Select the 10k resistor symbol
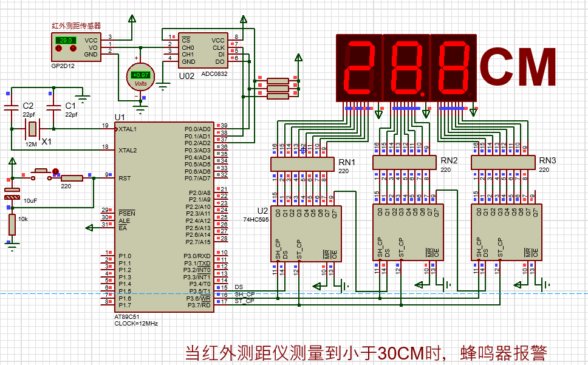Image resolution: width=588 pixels, height=365 pixels. (12, 225)
